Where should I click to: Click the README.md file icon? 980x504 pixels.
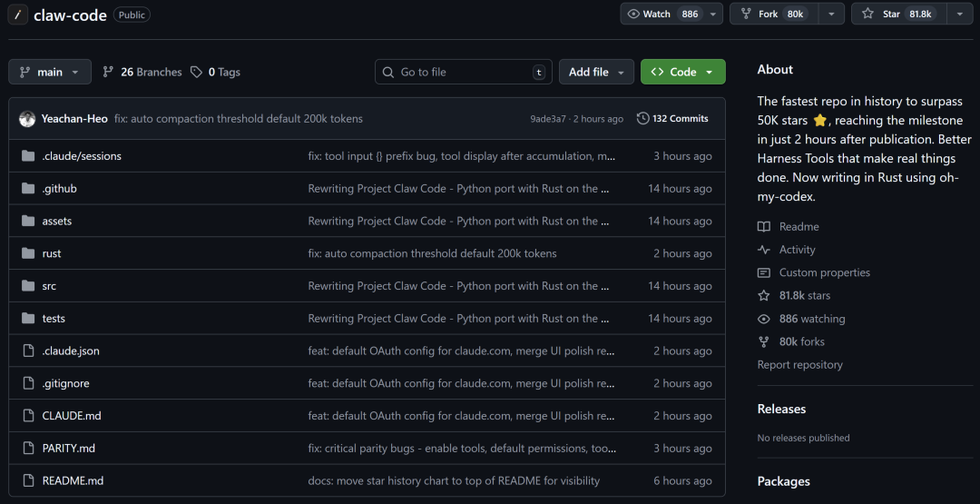[27, 481]
